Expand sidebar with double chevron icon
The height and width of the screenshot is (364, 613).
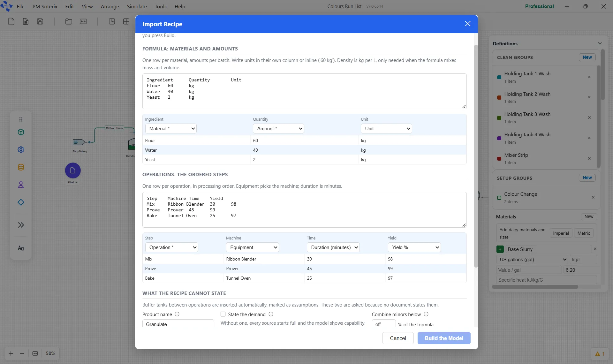point(21,225)
